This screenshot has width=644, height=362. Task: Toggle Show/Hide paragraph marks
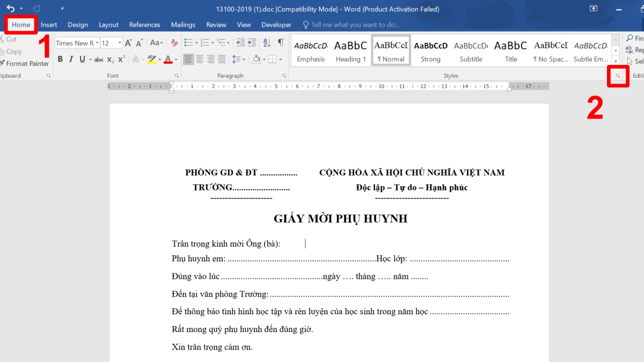(281, 43)
